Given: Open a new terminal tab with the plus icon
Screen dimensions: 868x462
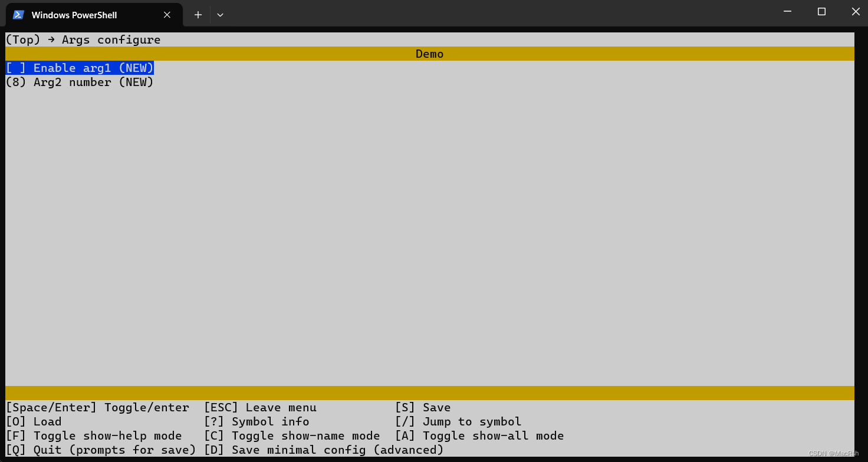Looking at the screenshot, I should click(x=198, y=15).
